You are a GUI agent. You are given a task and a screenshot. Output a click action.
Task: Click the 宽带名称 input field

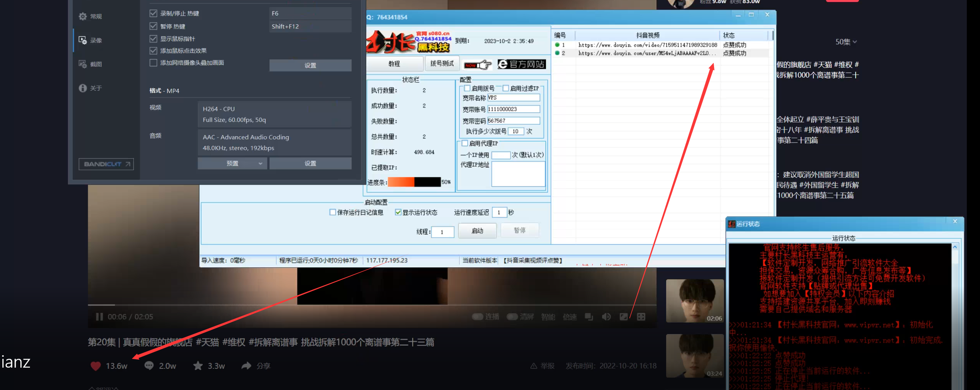point(514,98)
